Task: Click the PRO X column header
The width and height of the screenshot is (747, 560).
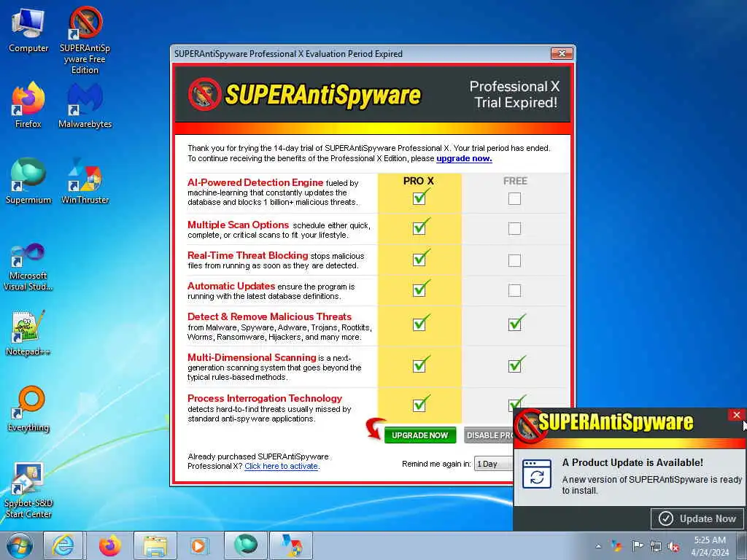Action: (x=418, y=181)
